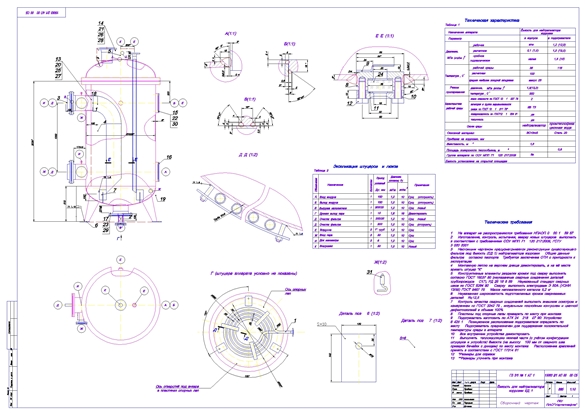
Task: Select the 'Таблица 2' caption
Action: point(321,171)
